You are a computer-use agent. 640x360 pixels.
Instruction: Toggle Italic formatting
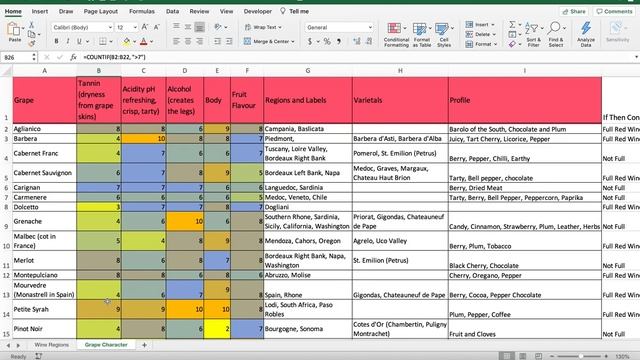68,41
